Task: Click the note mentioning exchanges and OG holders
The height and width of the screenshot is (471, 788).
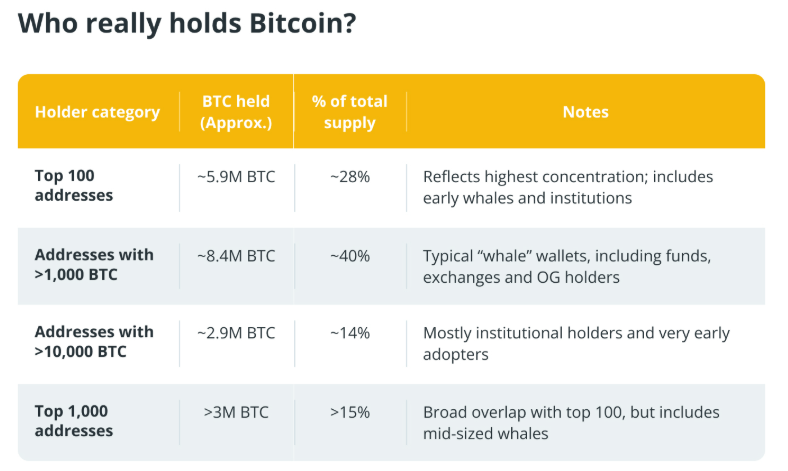Action: tap(566, 265)
